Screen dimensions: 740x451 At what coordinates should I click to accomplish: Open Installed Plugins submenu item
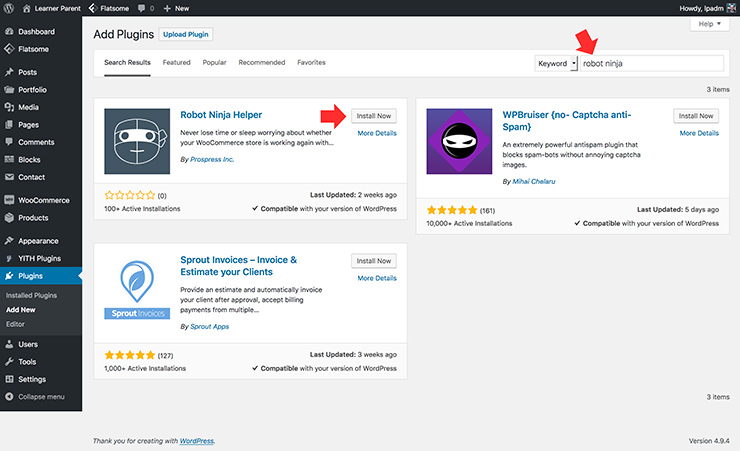tap(31, 295)
